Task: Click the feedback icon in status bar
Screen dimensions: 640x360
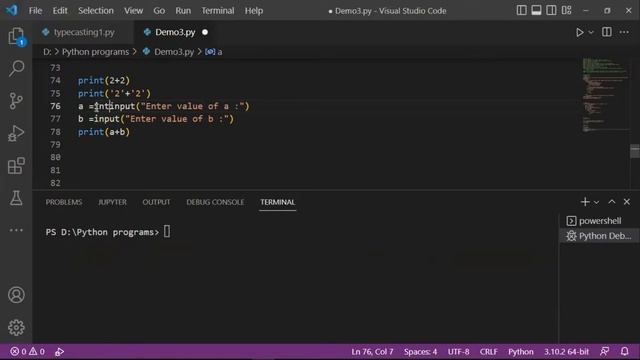Action: [x=604, y=351]
